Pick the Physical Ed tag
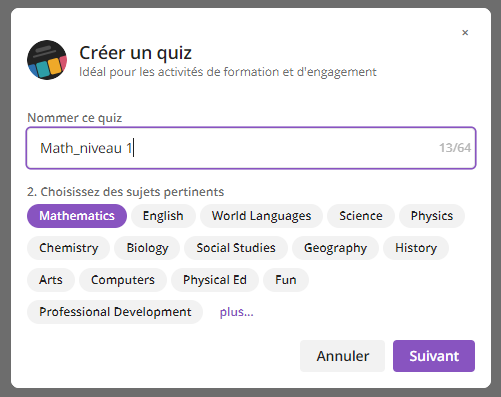 [x=215, y=280]
